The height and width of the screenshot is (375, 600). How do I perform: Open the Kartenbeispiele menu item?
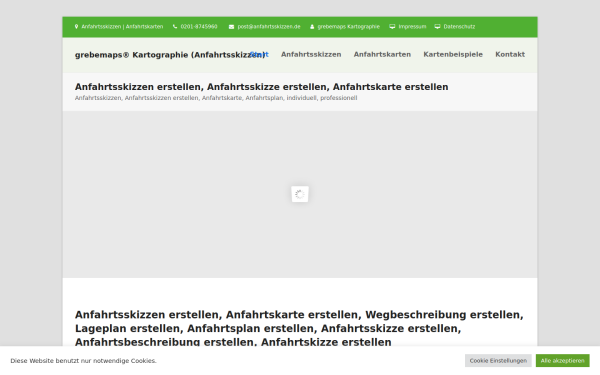pos(453,54)
